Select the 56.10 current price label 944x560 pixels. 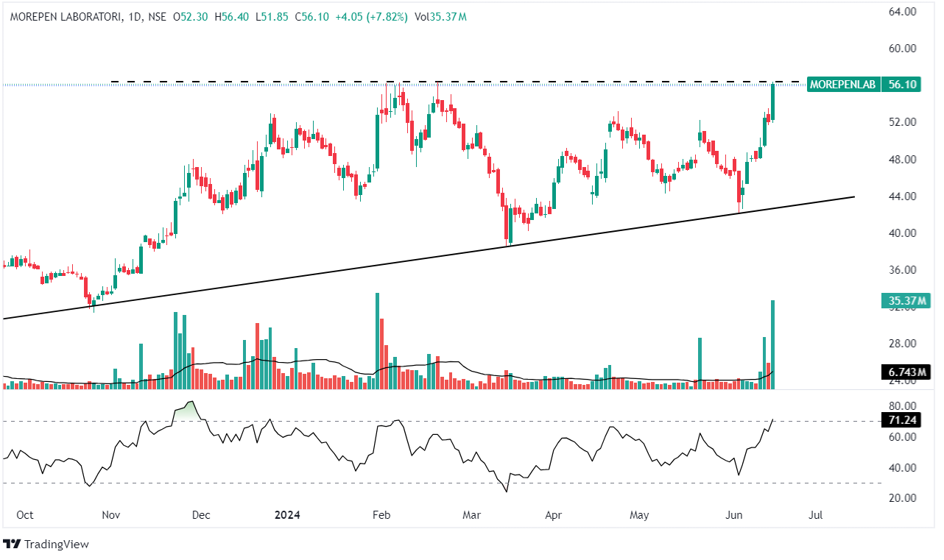pyautogui.click(x=902, y=85)
